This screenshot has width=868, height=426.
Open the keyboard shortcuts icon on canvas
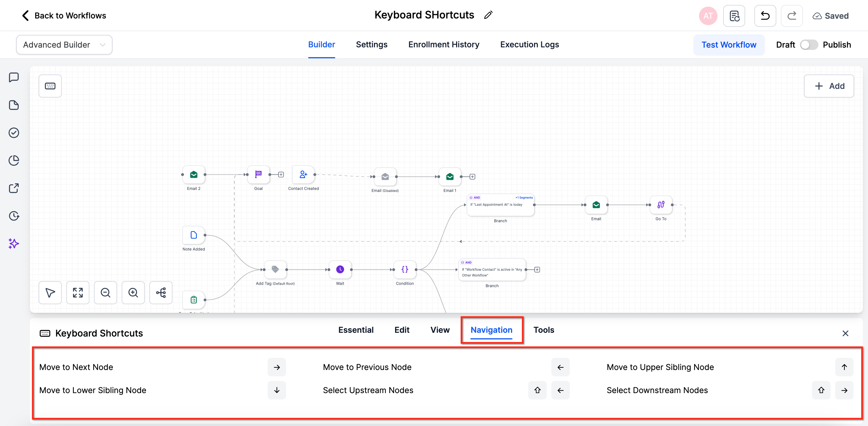pos(50,86)
